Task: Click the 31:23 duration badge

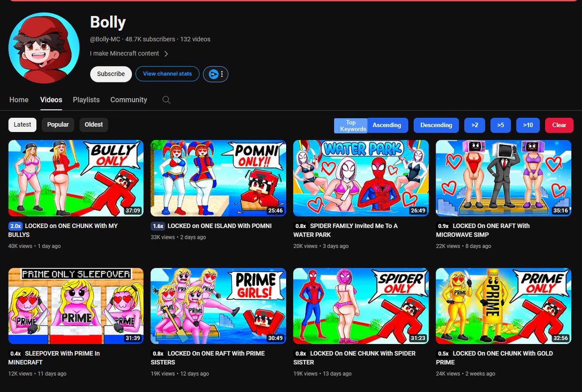Action: [418, 338]
